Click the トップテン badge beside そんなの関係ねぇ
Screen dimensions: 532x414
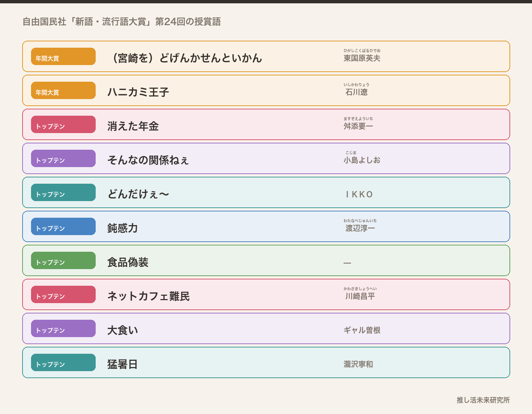point(63,159)
